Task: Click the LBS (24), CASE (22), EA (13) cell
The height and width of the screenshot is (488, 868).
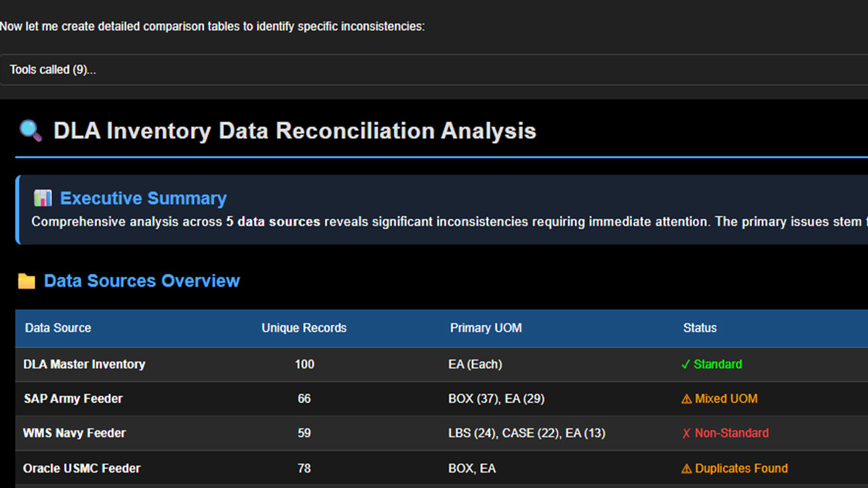Action: point(526,433)
